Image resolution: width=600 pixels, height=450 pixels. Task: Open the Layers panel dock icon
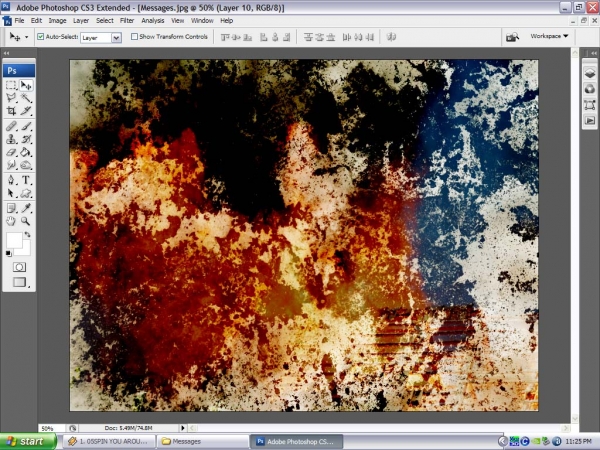[590, 74]
